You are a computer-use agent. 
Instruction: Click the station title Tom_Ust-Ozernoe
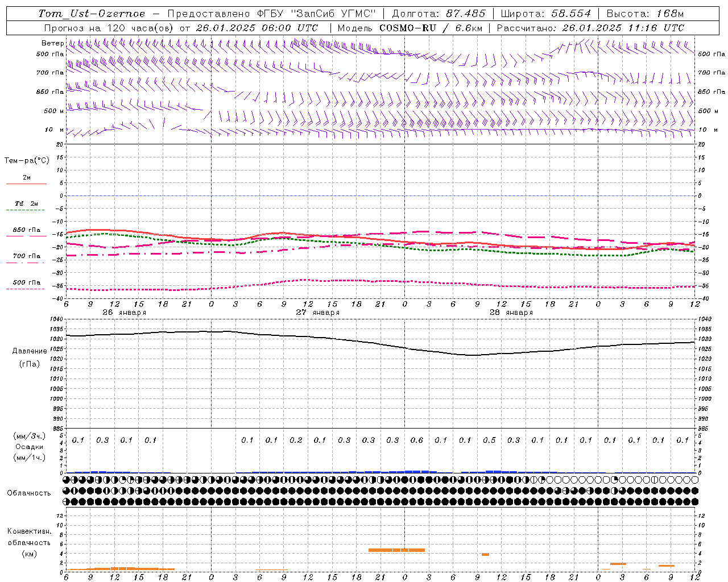92,14
